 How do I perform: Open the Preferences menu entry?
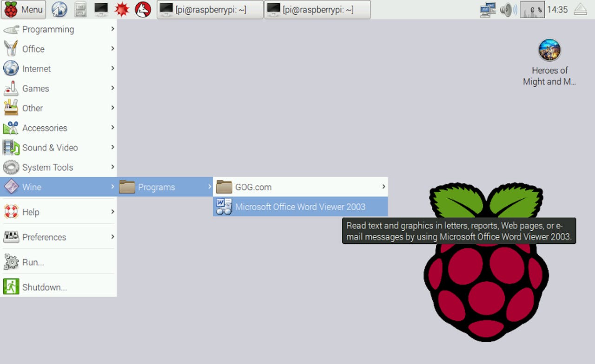(59, 237)
